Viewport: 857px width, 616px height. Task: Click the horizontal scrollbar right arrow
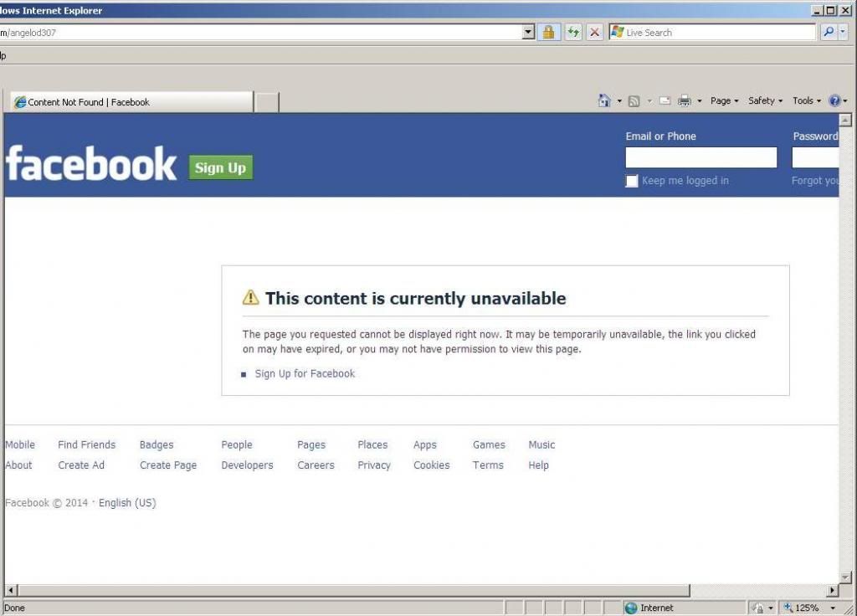[x=832, y=590]
